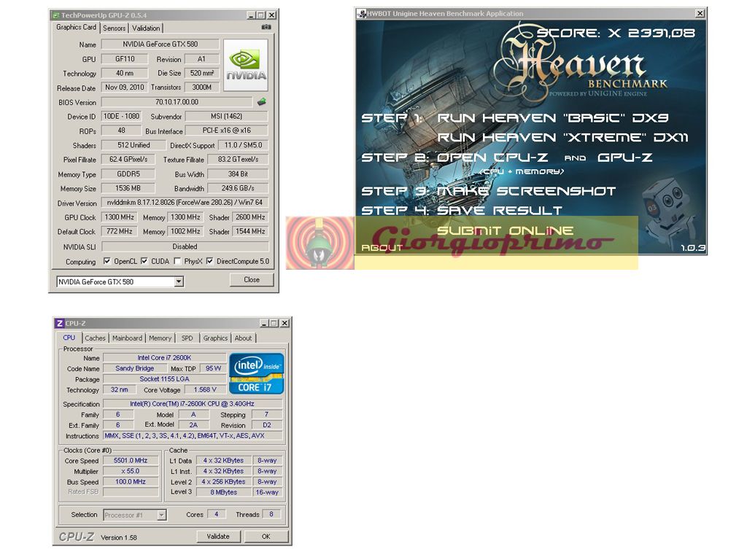The image size is (747, 560).
Task: Click the Instructions field in CPU-Z
Action: point(193,436)
